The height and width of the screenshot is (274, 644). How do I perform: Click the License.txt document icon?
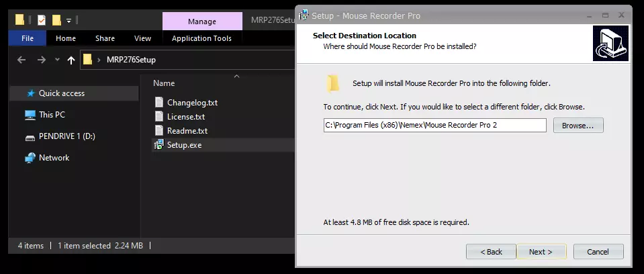[159, 116]
